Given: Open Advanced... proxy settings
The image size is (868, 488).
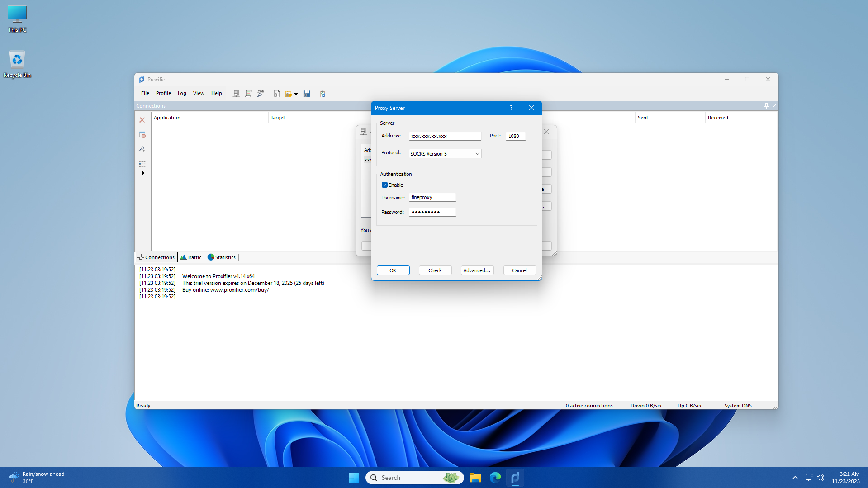Looking at the screenshot, I should pyautogui.click(x=477, y=270).
